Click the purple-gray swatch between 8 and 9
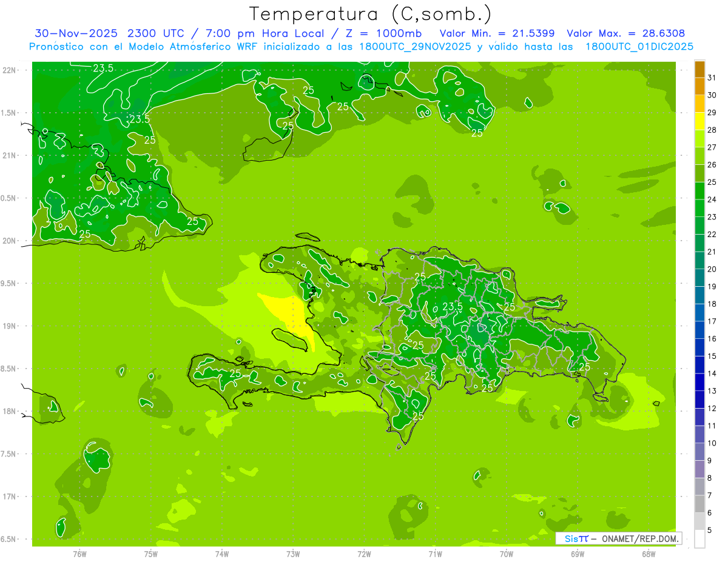 click(x=699, y=469)
